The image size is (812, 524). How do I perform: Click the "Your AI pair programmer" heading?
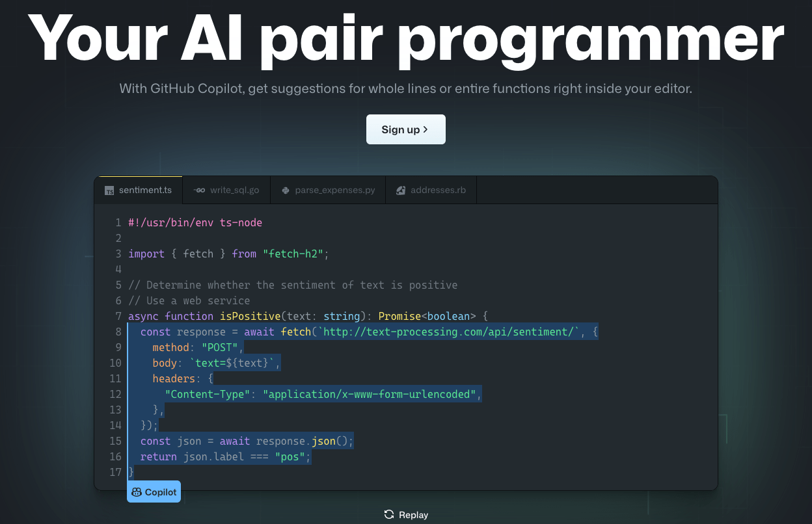click(x=406, y=38)
